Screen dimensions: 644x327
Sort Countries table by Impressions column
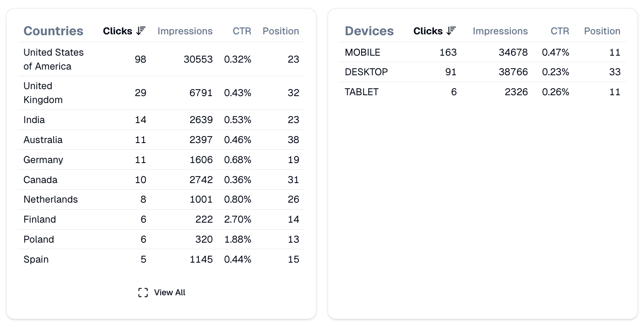(x=185, y=31)
